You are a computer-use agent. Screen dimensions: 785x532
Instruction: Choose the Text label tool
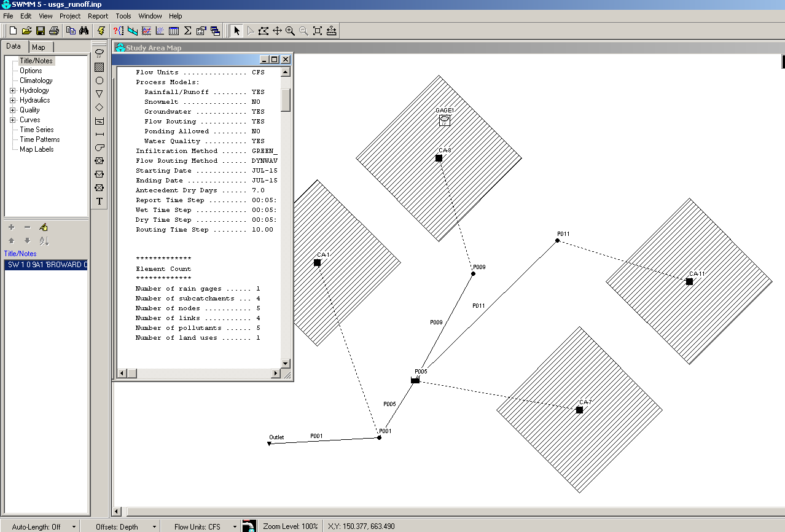pyautogui.click(x=100, y=201)
